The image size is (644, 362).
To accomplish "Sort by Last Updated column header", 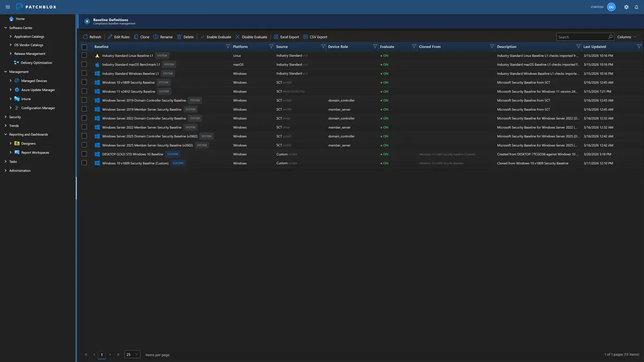I will click(x=595, y=47).
